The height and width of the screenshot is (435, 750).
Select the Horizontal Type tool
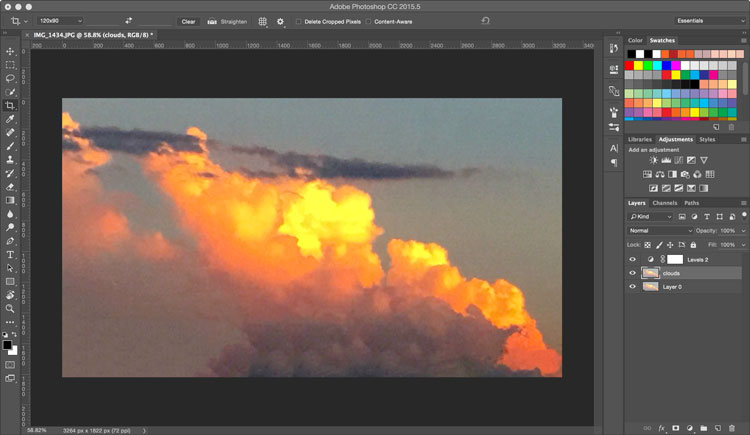click(x=10, y=255)
